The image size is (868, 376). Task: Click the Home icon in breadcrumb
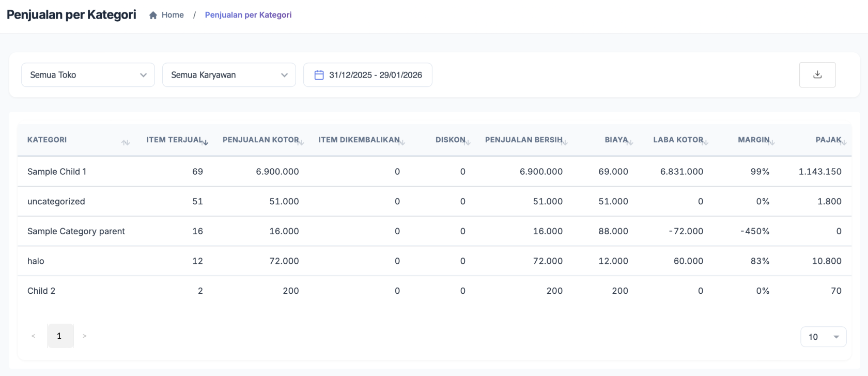coord(153,16)
